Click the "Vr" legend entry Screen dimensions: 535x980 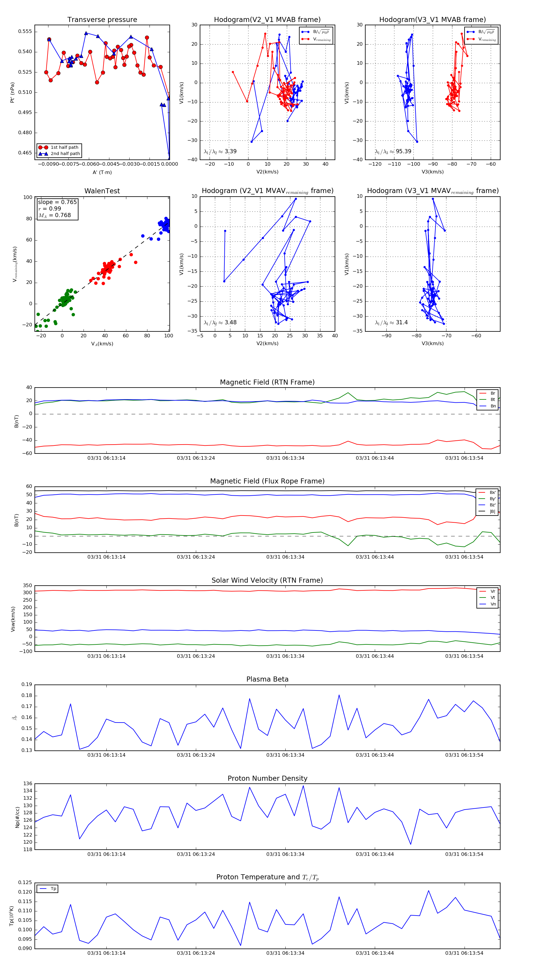point(487,591)
